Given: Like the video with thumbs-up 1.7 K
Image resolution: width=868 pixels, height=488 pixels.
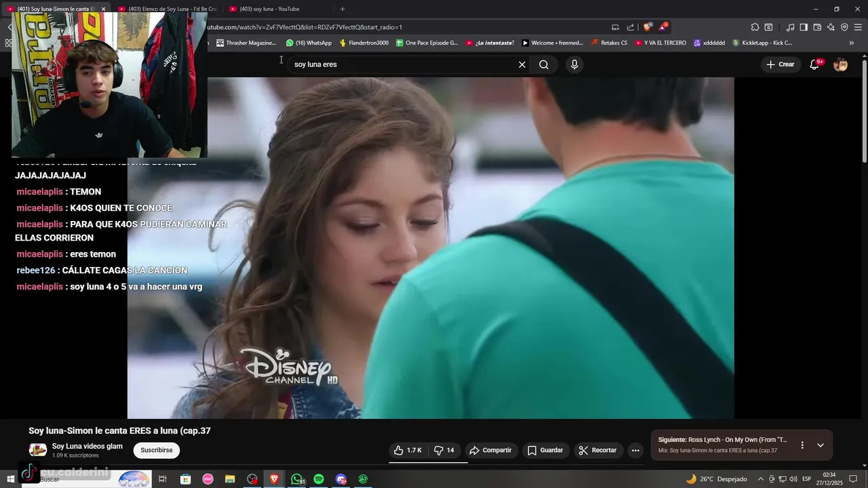Looking at the screenshot, I should coord(408,450).
